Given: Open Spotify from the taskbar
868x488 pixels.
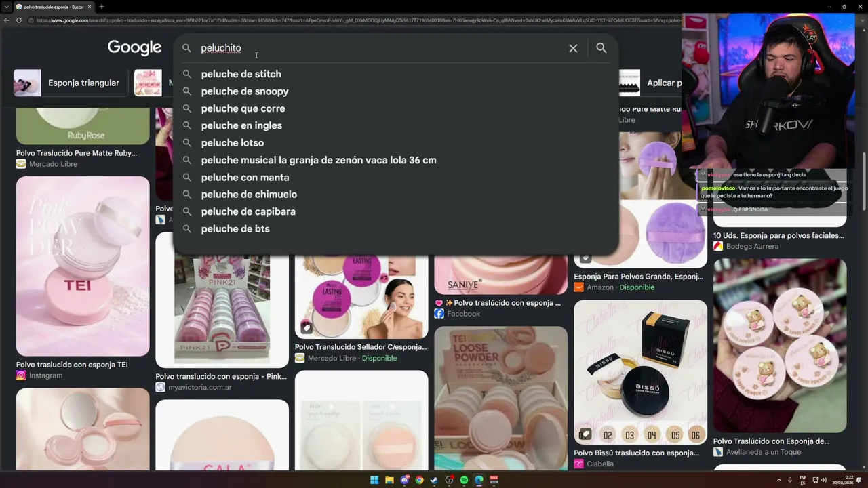Looking at the screenshot, I should pyautogui.click(x=464, y=481).
